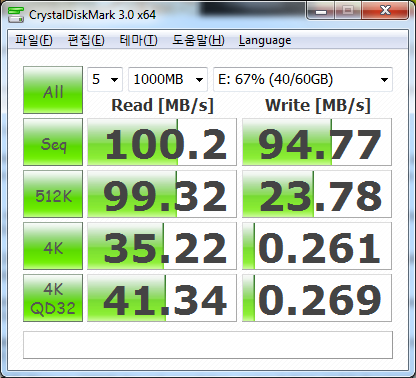Click the Write [MB/s] column header

coord(318,106)
